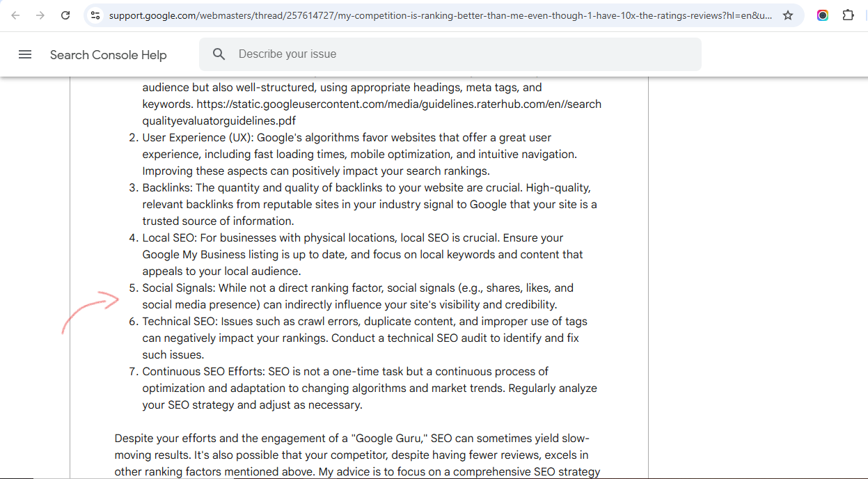This screenshot has height=479, width=868.
Task: Click the static.googleusercontent.com guidelines URL text
Action: 399,104
